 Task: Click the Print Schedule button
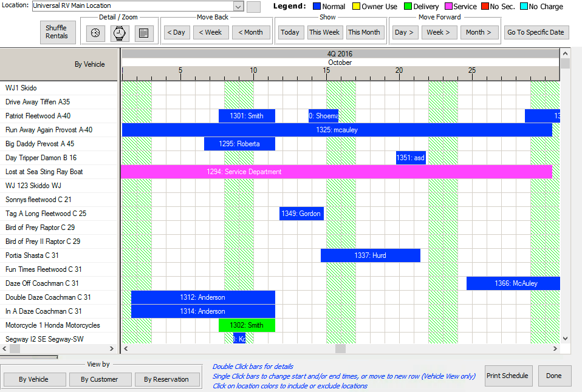click(508, 376)
